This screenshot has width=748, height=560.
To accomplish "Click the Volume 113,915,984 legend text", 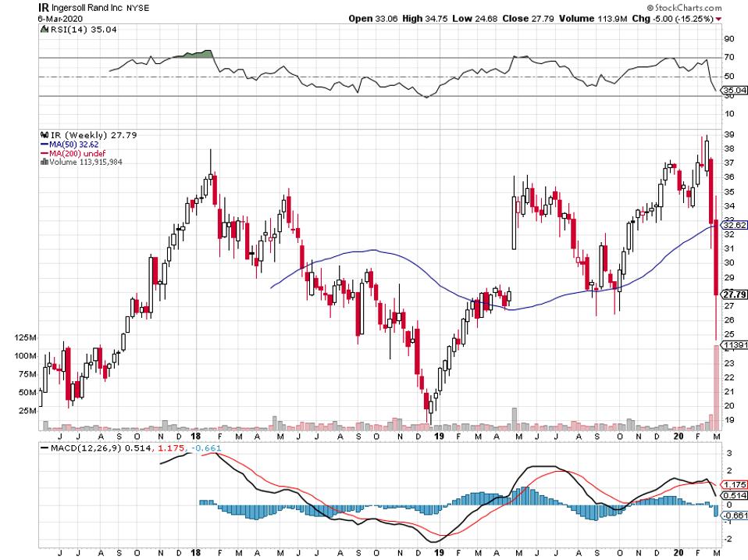I will point(86,162).
